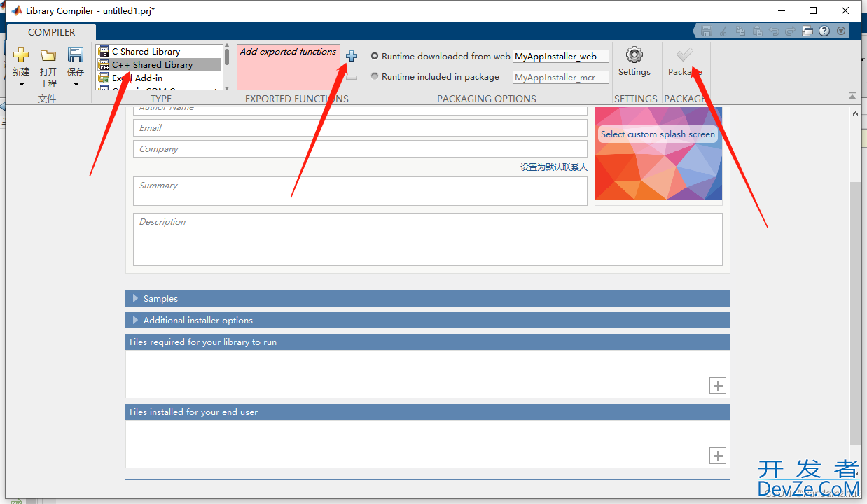
Task: Click the vertical scrollbar of main panel
Action: 855,313
